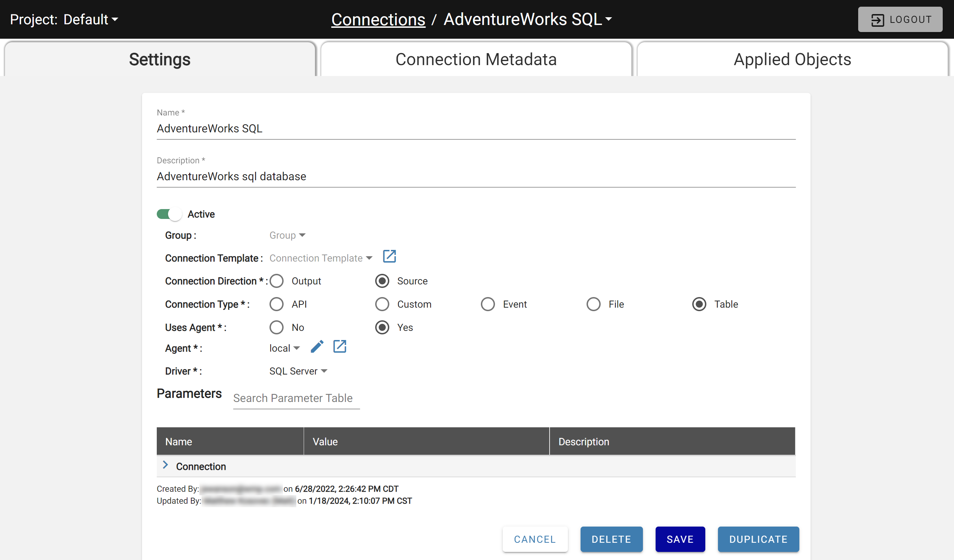This screenshot has width=954, height=560.
Task: Open the Agent local dropdown
Action: [x=284, y=348]
